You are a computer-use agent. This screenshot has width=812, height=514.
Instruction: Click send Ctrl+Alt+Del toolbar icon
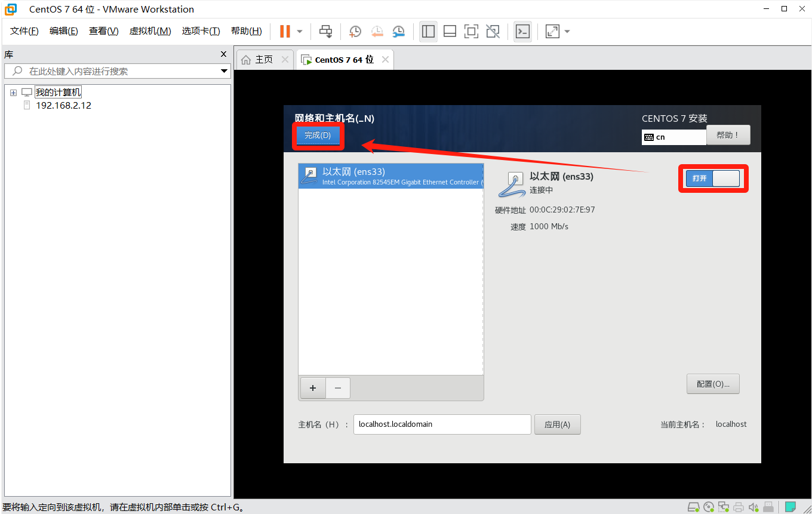tap(325, 31)
